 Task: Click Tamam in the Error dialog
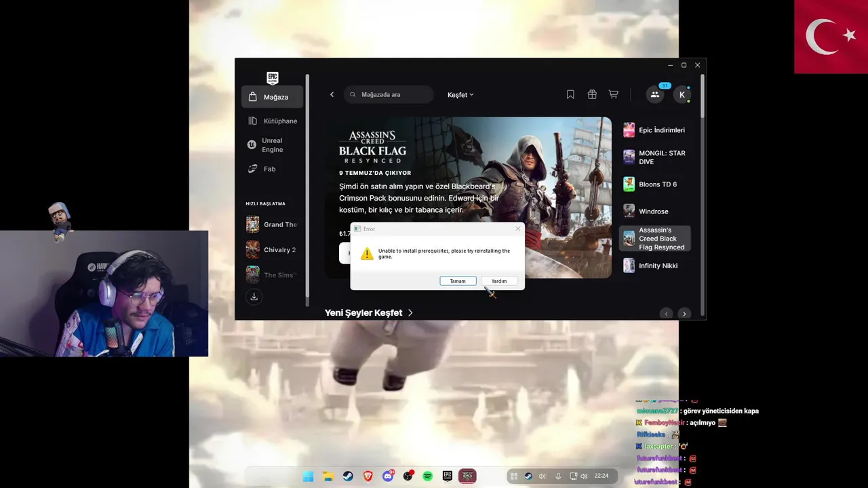(458, 281)
